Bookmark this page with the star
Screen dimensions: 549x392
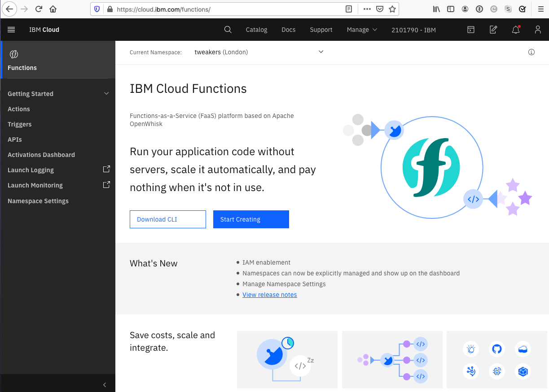click(x=392, y=9)
